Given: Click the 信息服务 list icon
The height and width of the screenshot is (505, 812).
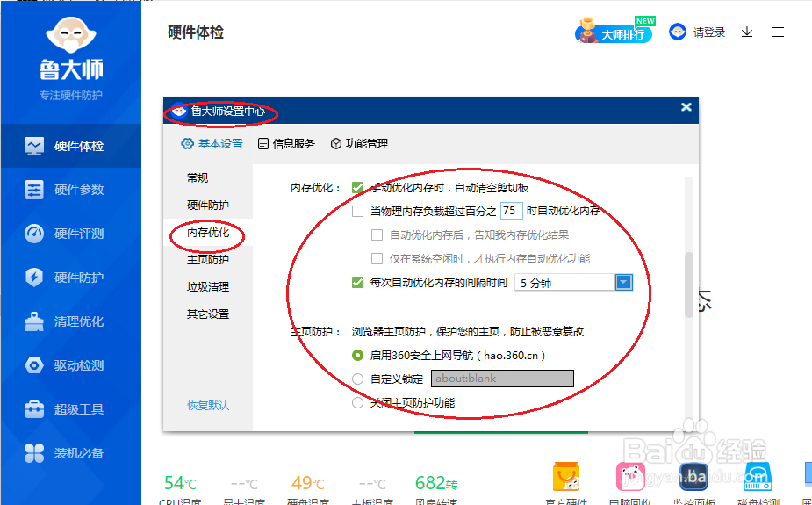Looking at the screenshot, I should [263, 144].
